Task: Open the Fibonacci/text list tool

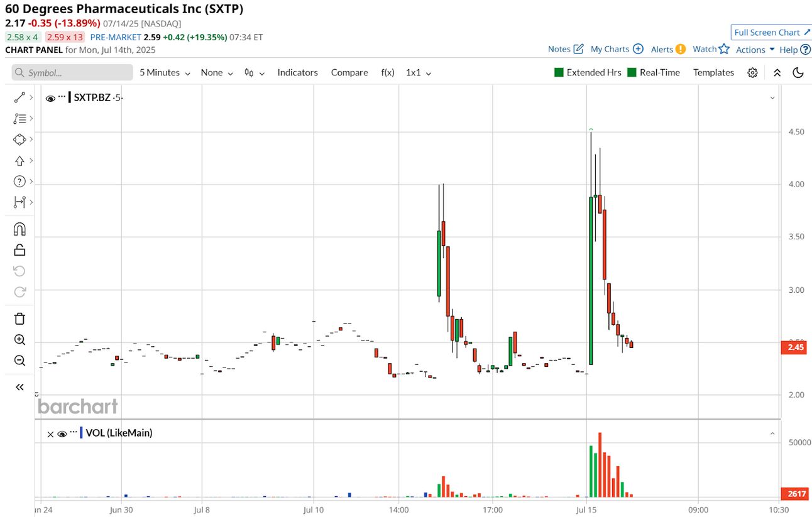Action: [x=19, y=118]
